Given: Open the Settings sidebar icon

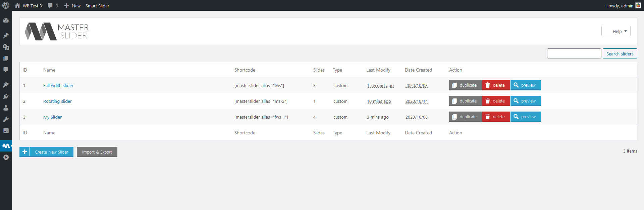Looking at the screenshot, I should [6, 131].
